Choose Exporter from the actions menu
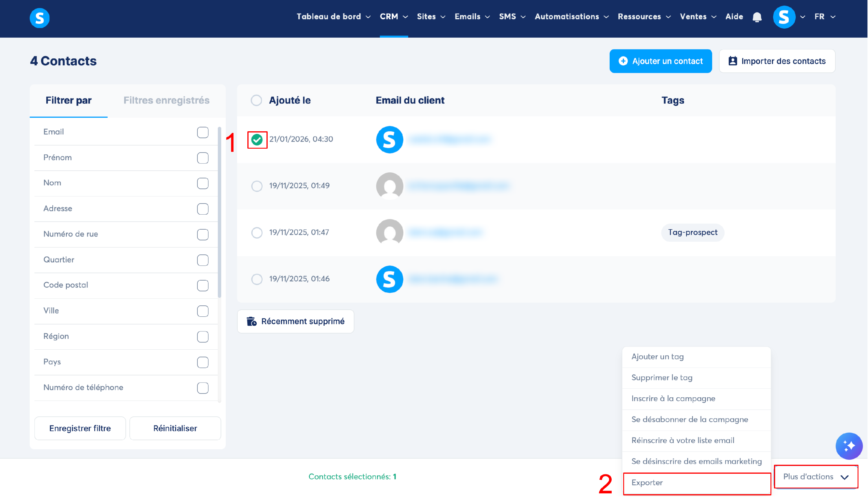 click(648, 483)
